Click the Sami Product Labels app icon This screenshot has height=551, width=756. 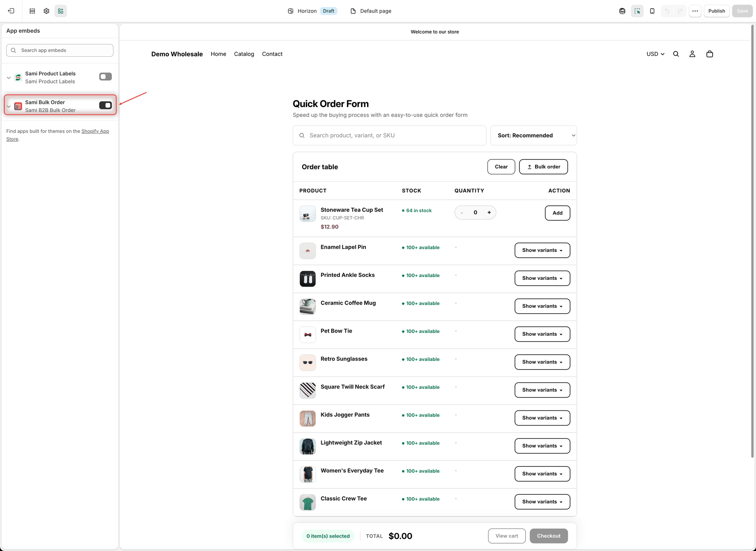coord(18,78)
